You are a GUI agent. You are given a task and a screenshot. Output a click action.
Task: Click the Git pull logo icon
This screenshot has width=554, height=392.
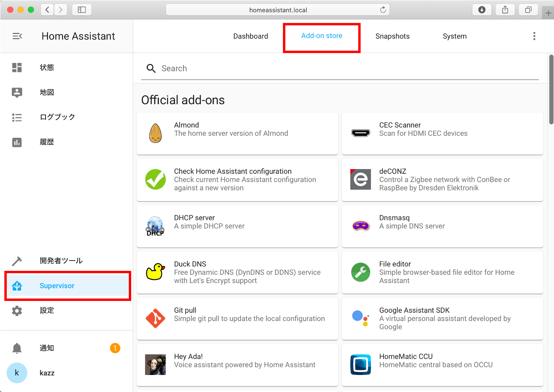click(155, 318)
